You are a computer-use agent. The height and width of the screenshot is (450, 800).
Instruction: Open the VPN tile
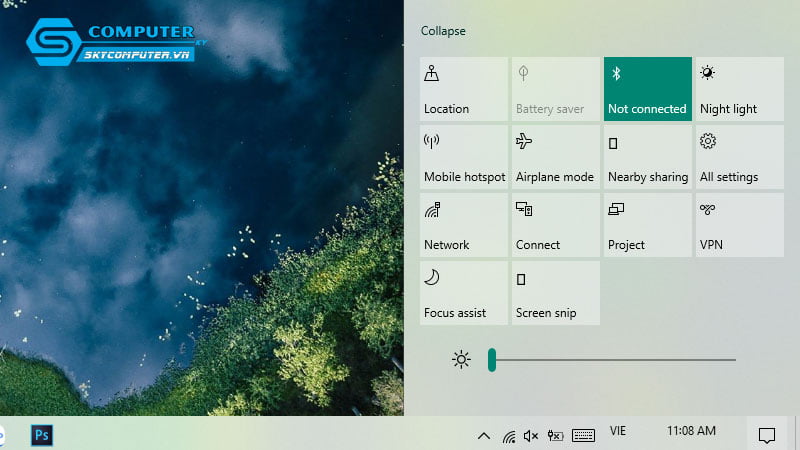(739, 225)
